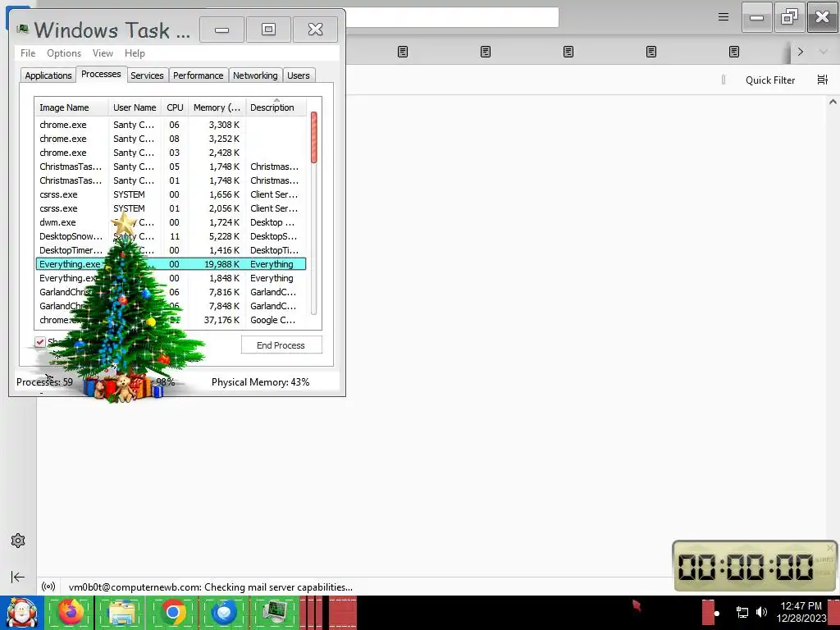Screen dimensions: 840x630
Task: Click Thunderbird status text Checking mail server capabilities
Action: (211, 587)
